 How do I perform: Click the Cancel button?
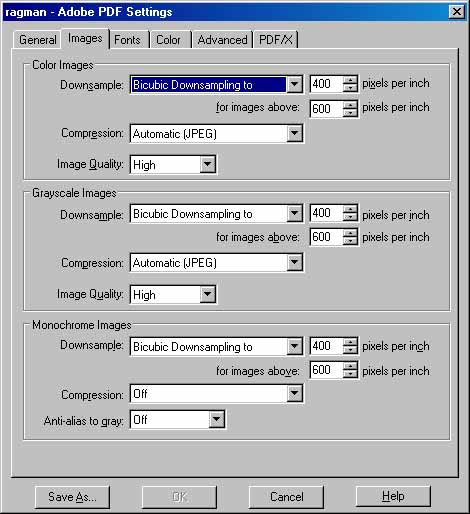coord(286,497)
